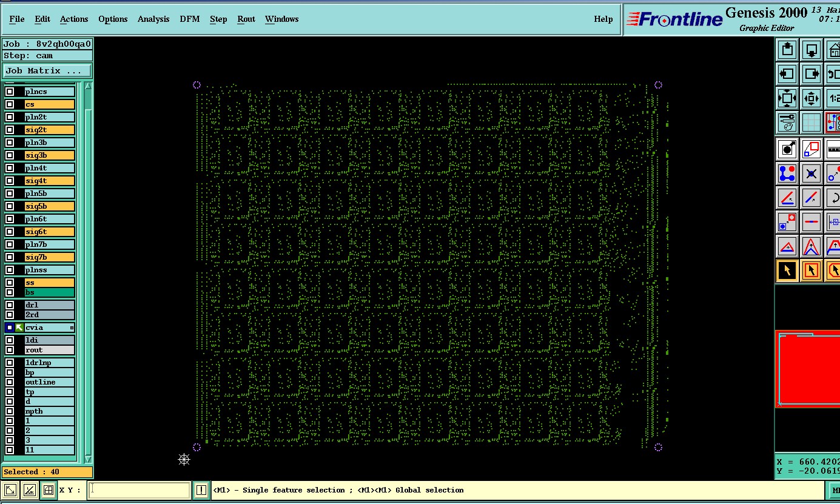Select the horizontal red-blue line tool
This screenshot has width=840, height=504.
(x=811, y=222)
